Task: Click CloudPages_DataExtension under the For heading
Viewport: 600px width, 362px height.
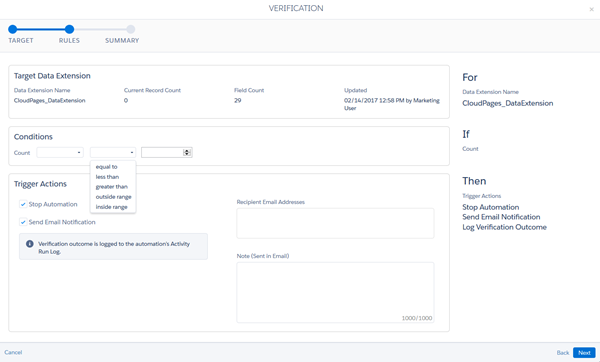Action: tap(508, 103)
